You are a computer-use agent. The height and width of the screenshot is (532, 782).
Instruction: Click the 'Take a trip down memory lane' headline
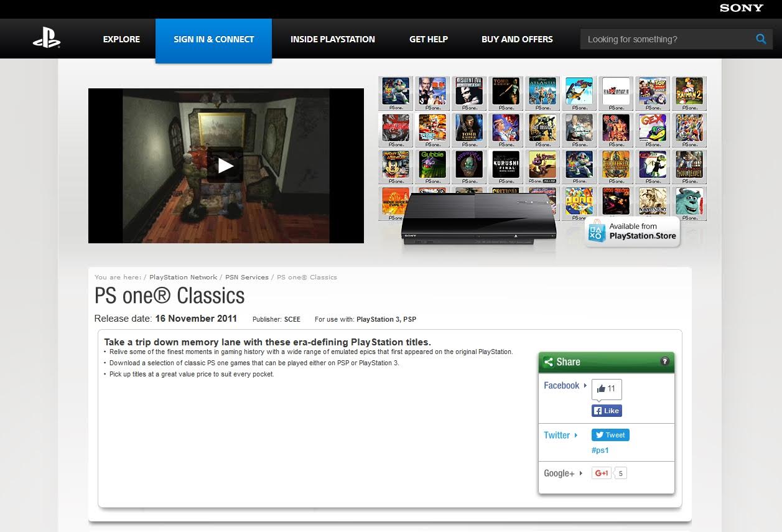268,342
